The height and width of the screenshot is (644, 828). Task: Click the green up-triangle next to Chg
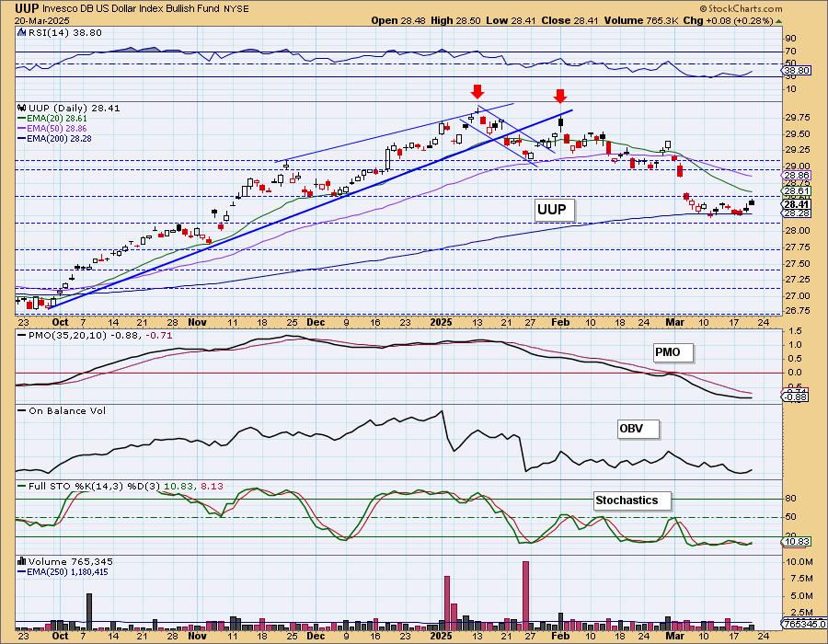tap(778, 21)
